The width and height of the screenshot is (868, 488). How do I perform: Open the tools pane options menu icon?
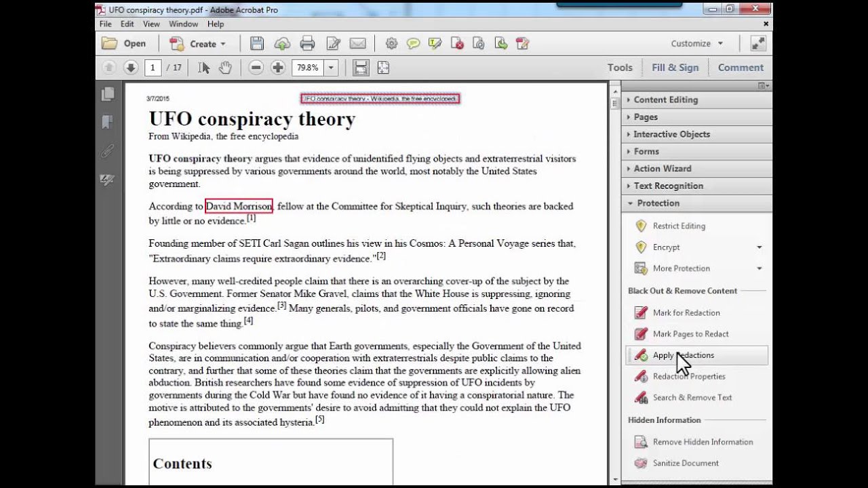(x=764, y=85)
